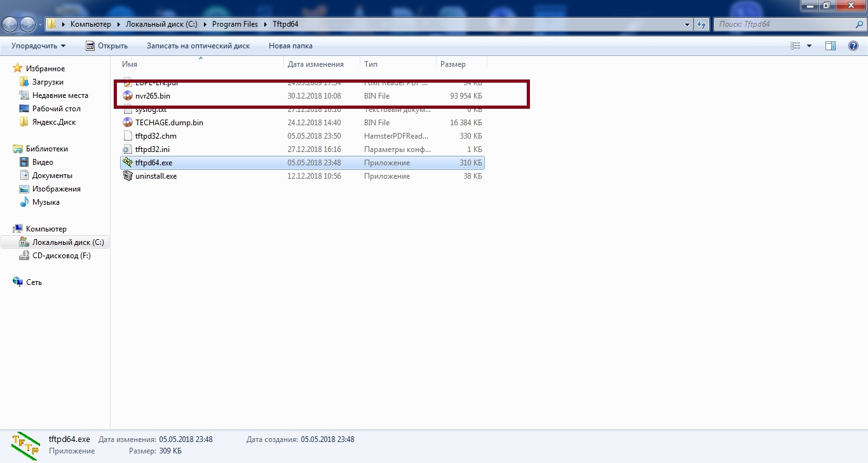Select the uninstall.exe file icon

point(128,176)
